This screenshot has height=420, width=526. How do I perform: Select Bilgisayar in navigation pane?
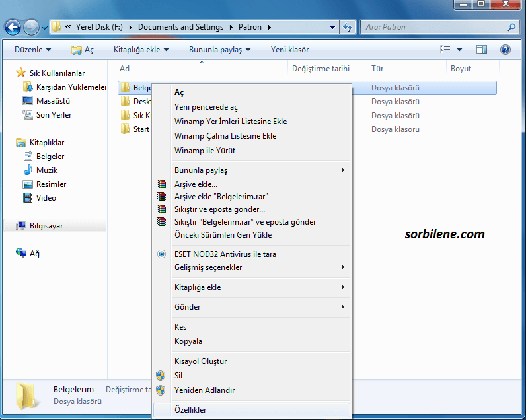pos(46,226)
